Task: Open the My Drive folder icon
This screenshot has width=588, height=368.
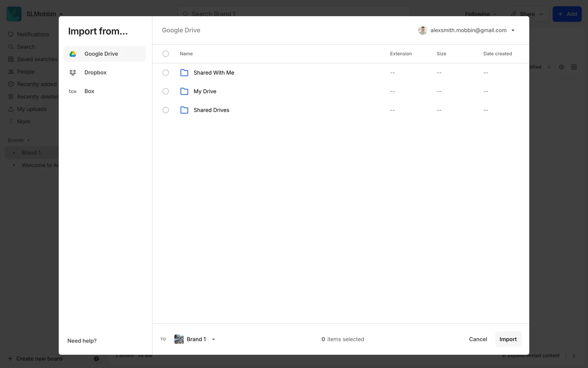Action: [184, 91]
